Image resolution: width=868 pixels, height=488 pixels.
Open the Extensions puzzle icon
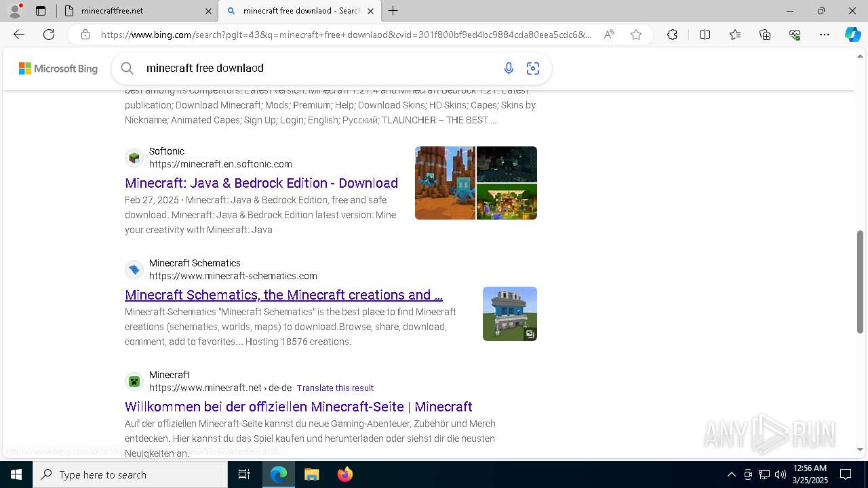[672, 35]
